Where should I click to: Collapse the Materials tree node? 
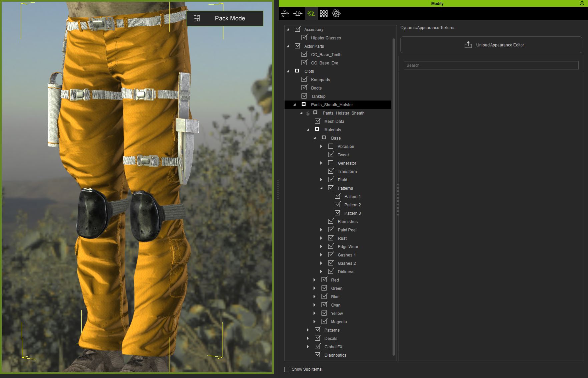(308, 130)
